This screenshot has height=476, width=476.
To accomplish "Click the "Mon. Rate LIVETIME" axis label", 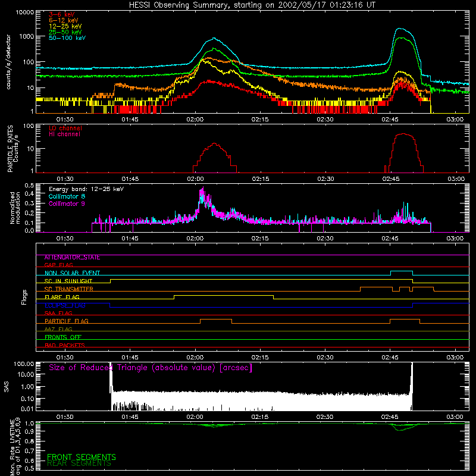I will click(x=12, y=447).
